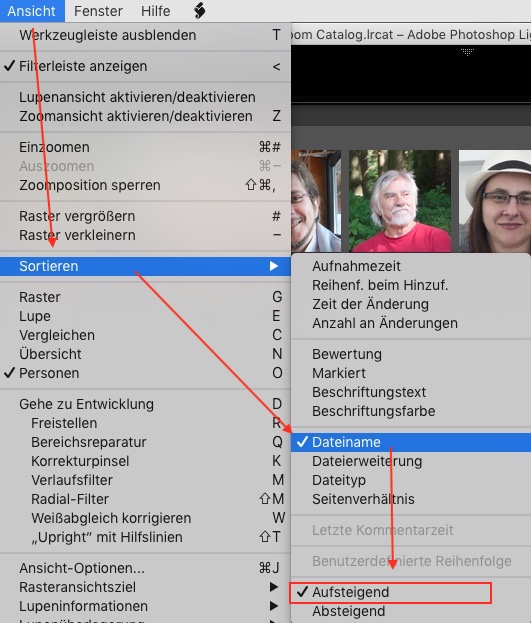Switch to Übersicht view
Image resolution: width=531 pixels, height=623 pixels.
(145, 354)
